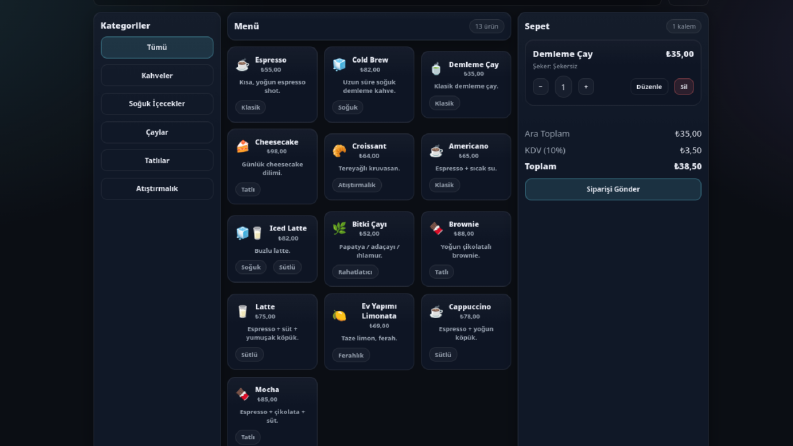Viewport: 793px width, 446px height.
Task: Select the Cold Brew product name
Action: click(x=370, y=60)
